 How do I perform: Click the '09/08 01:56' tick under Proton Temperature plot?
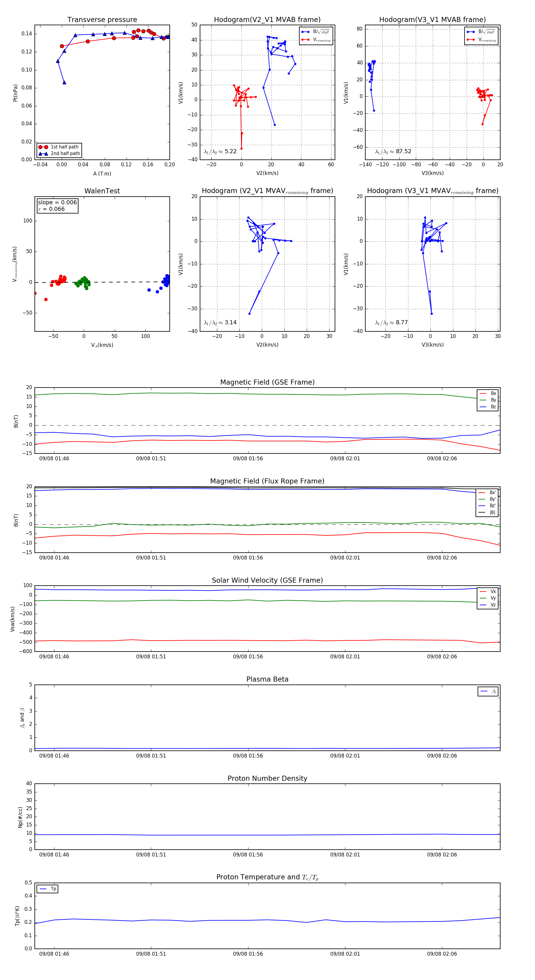point(248,954)
